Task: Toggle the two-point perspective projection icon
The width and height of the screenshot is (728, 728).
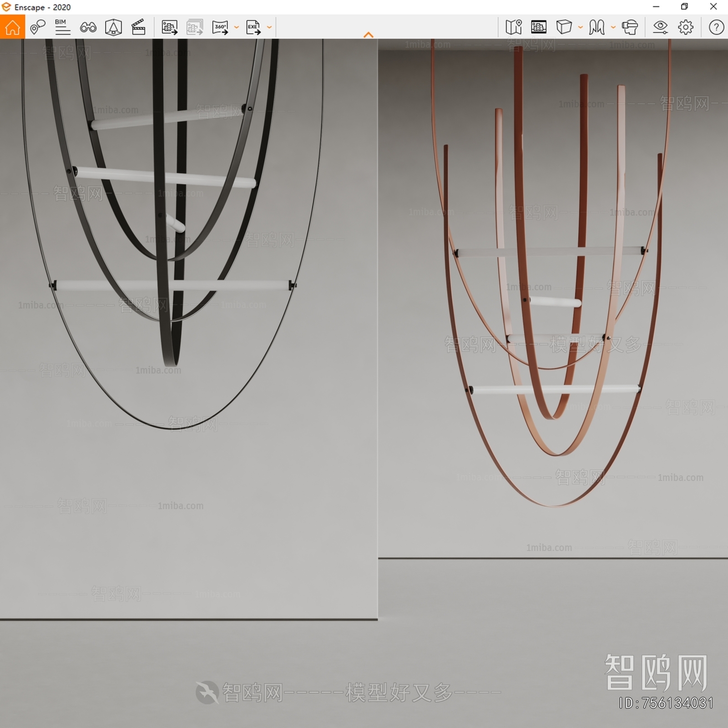Action: click(597, 27)
